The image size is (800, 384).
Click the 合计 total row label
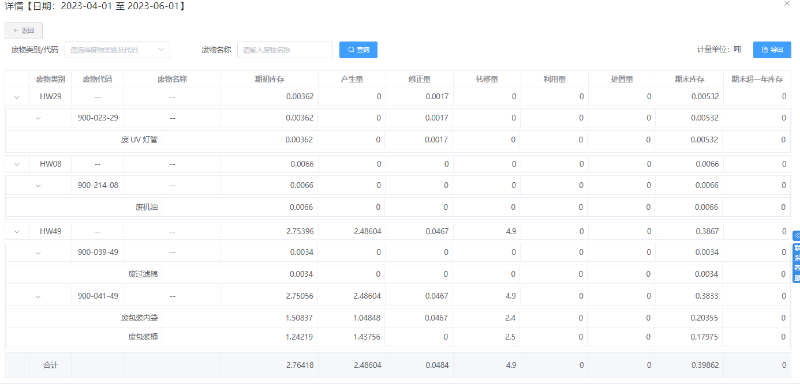(51, 365)
